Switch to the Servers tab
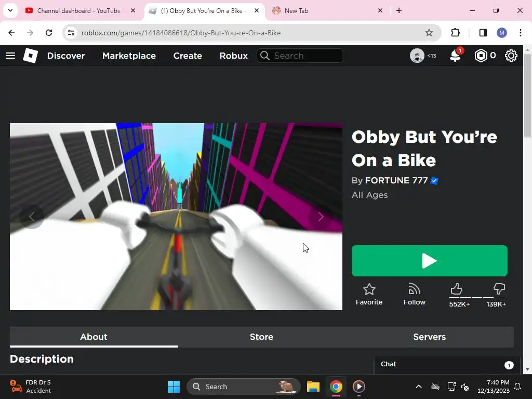Screen dimensions: 532x399 tap(429, 337)
